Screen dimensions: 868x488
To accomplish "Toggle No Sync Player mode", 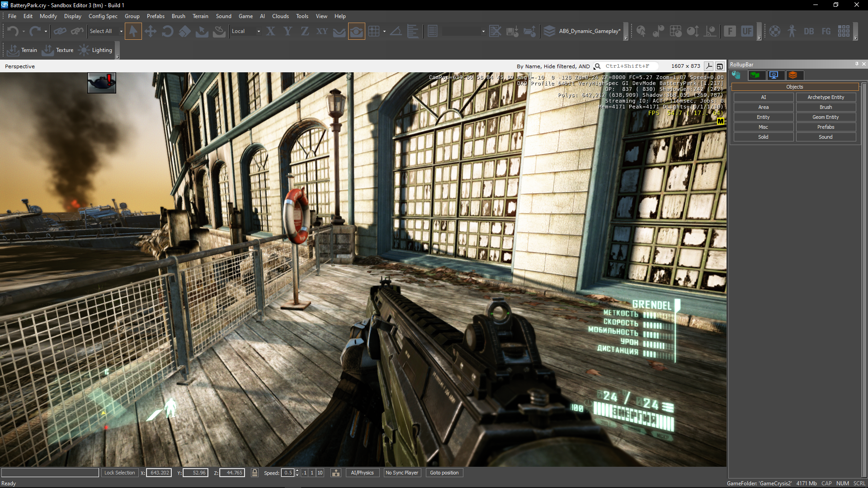I will tap(401, 473).
